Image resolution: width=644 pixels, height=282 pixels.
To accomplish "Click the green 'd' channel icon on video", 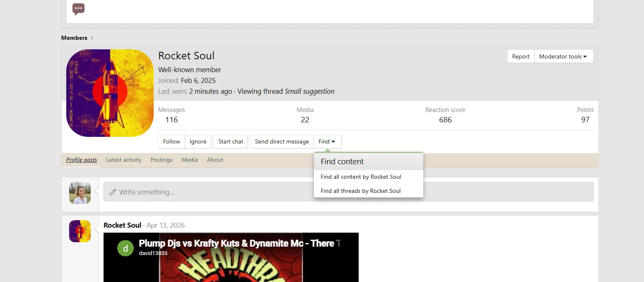I will tap(125, 248).
